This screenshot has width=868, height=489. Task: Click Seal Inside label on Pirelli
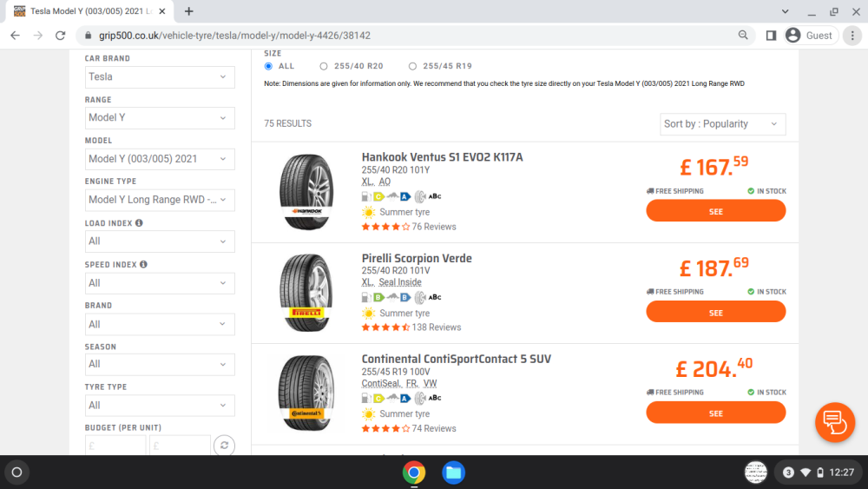(399, 282)
